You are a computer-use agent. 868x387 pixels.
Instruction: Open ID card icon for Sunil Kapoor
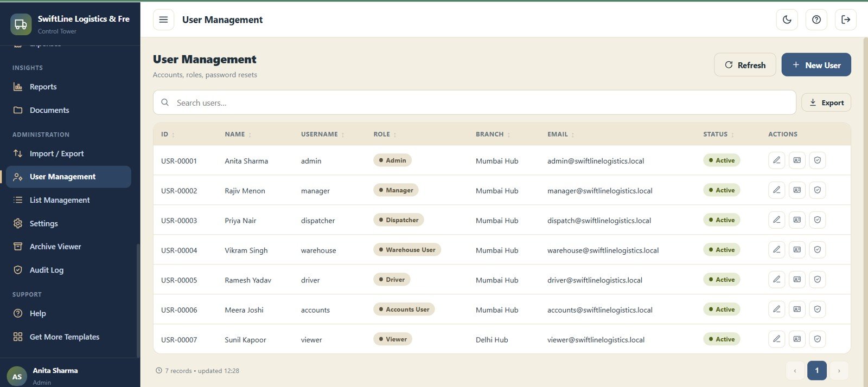point(797,339)
